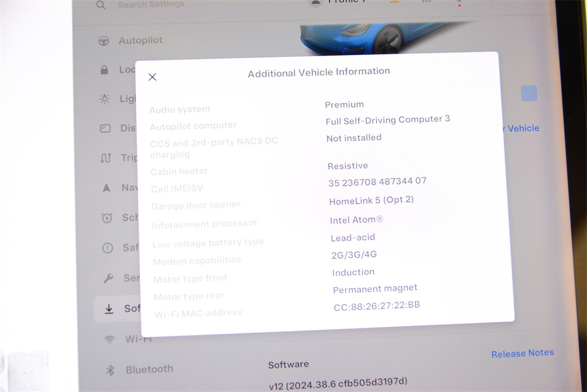
Task: Click the Trips route icon
Action: point(106,158)
